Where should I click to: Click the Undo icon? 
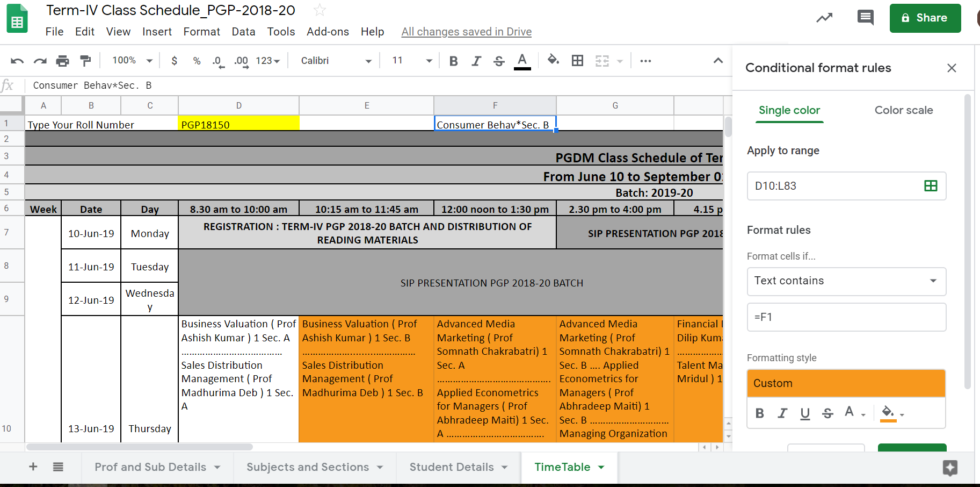pos(17,61)
